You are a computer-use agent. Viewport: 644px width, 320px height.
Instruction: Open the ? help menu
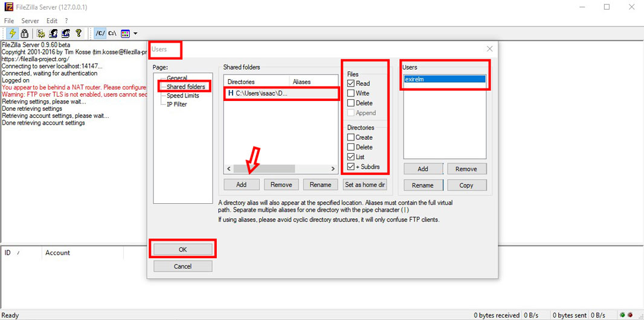point(66,21)
